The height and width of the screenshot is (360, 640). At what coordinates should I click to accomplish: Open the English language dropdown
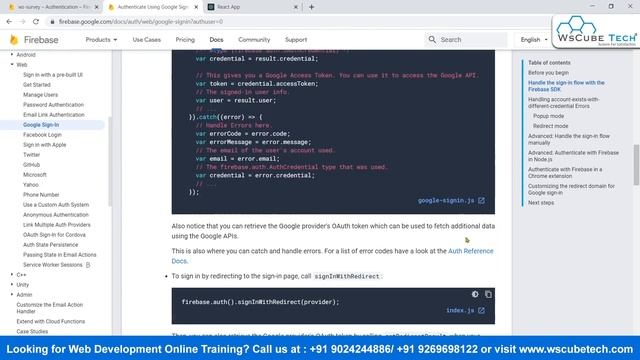534,40
